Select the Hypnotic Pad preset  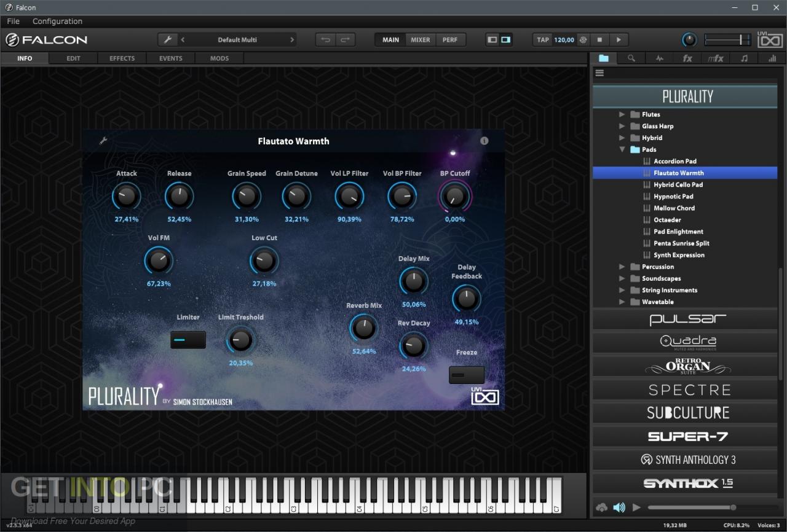673,197
